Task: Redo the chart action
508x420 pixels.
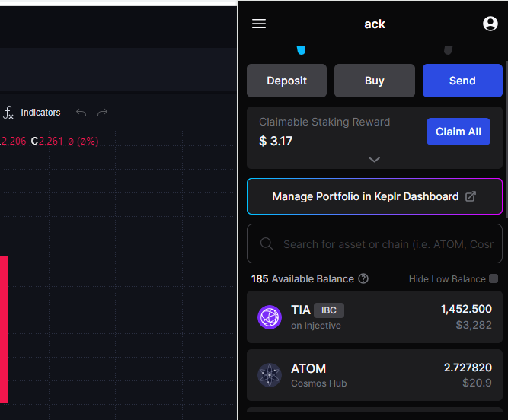Action: pyautogui.click(x=102, y=113)
